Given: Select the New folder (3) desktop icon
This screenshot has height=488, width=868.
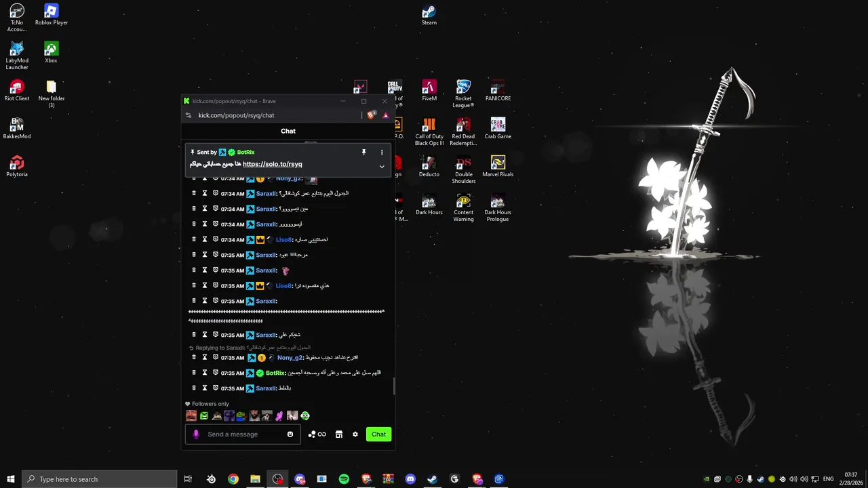Looking at the screenshot, I should [x=51, y=94].
